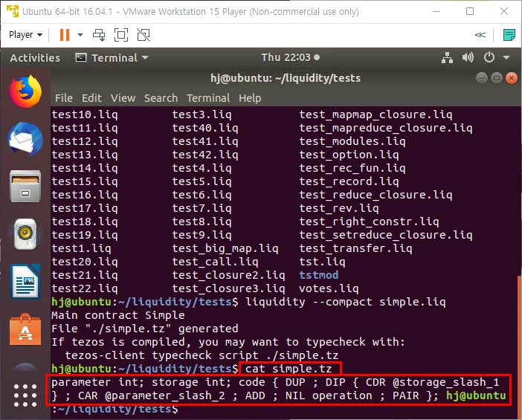The width and height of the screenshot is (522, 420).
Task: Click votes.liq in the file listing
Action: point(329,288)
